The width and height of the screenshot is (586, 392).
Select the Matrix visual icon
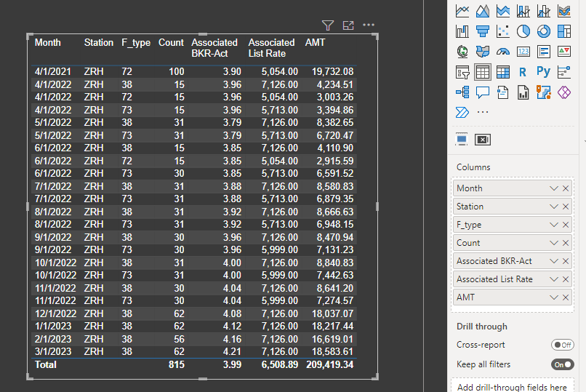pos(502,72)
